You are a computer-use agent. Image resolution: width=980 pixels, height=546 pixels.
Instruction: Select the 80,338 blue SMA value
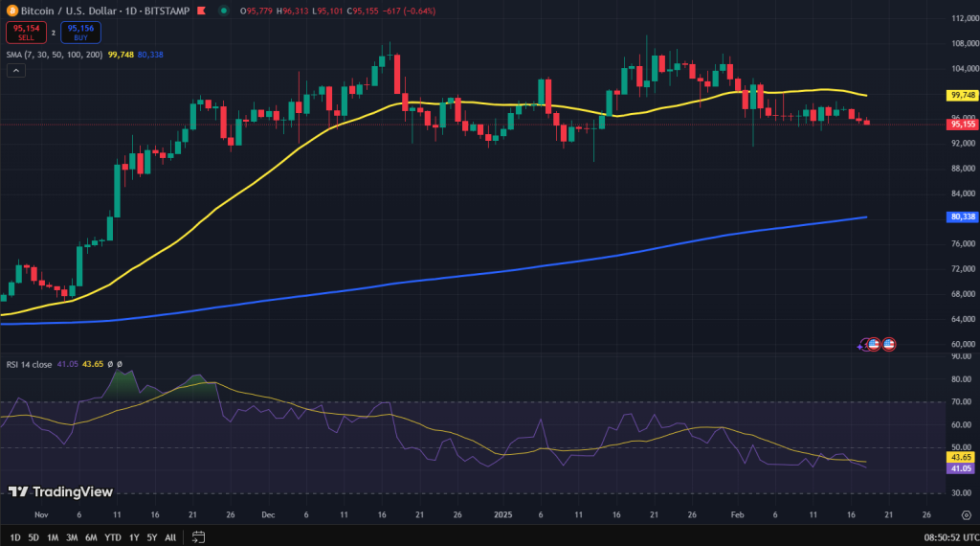tap(150, 55)
